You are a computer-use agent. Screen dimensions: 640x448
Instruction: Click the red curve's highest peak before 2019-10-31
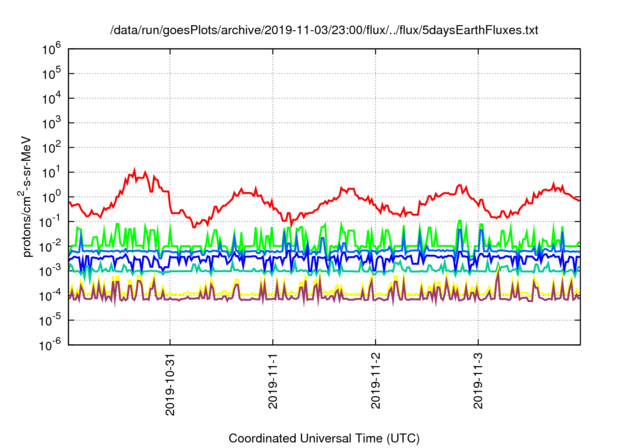tap(135, 169)
